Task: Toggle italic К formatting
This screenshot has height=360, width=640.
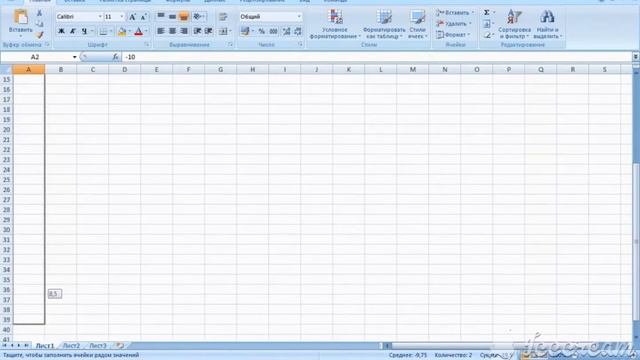Action: (x=73, y=31)
